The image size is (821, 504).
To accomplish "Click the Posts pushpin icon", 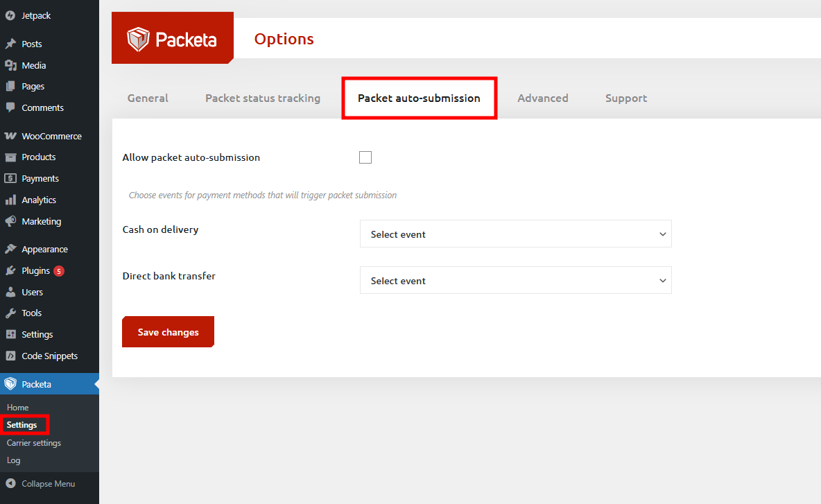I will [x=10, y=44].
